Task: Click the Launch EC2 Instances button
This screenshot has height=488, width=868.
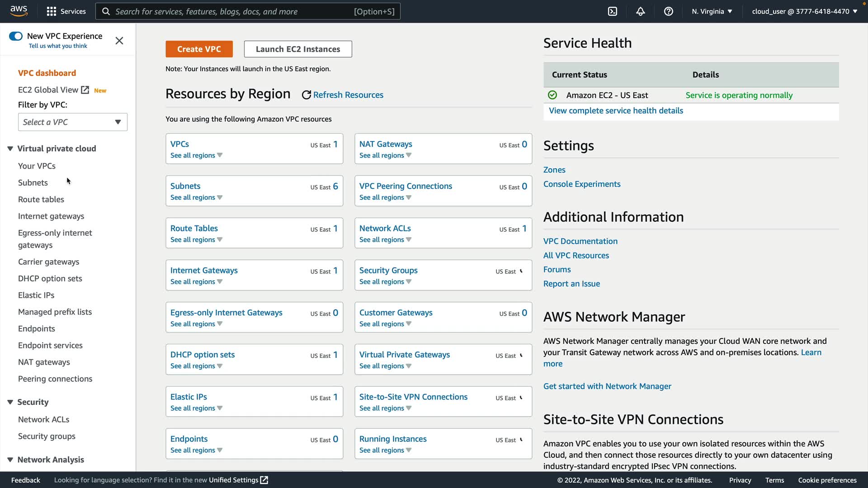Action: click(x=298, y=49)
